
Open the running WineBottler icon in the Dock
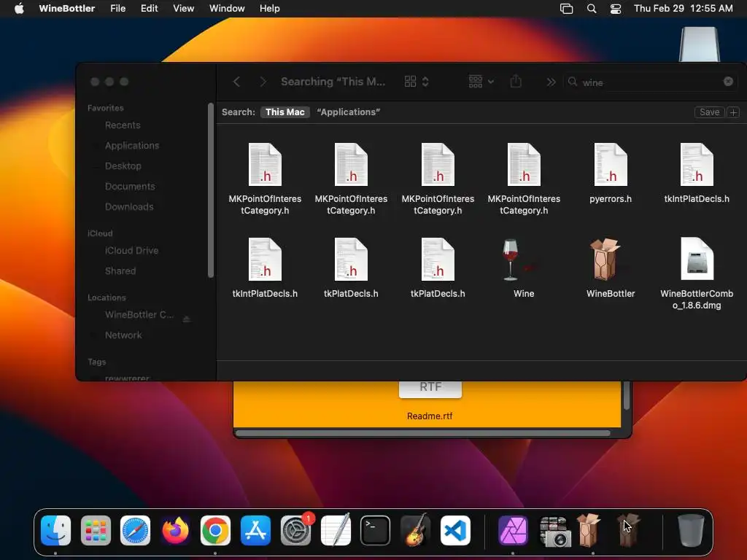pyautogui.click(x=589, y=530)
